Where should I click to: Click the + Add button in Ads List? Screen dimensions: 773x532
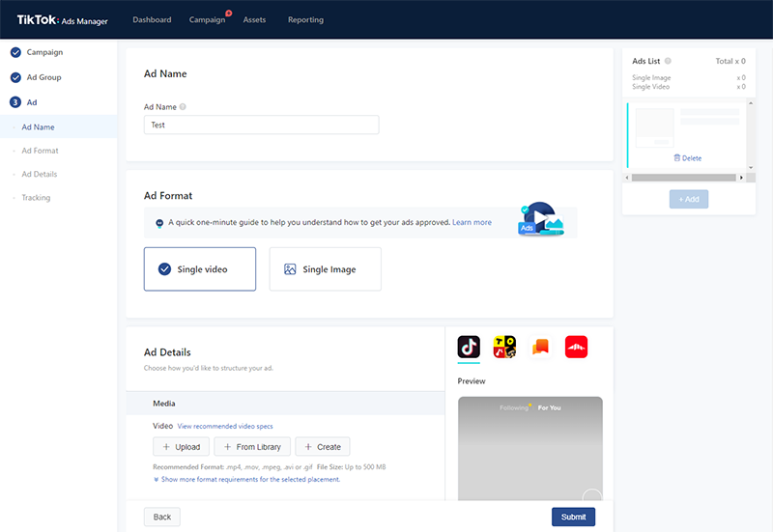(x=689, y=199)
